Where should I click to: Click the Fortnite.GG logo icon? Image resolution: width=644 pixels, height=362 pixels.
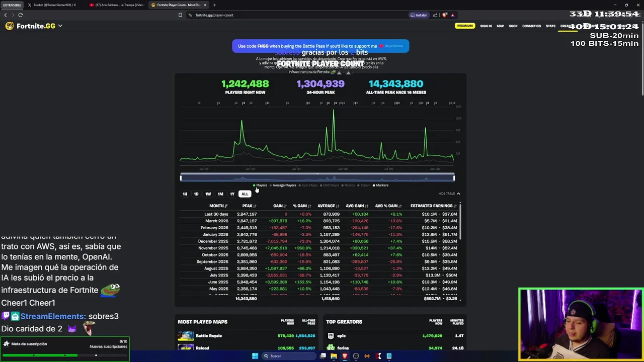tap(10, 26)
